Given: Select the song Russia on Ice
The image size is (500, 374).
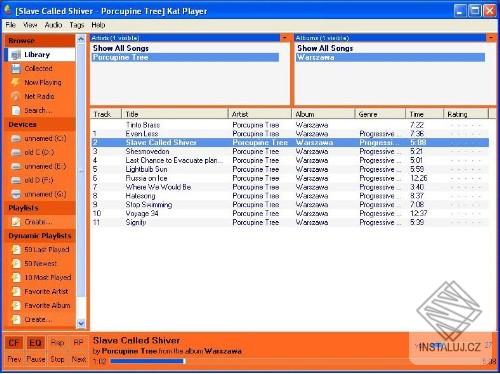Looking at the screenshot, I should (290, 178).
